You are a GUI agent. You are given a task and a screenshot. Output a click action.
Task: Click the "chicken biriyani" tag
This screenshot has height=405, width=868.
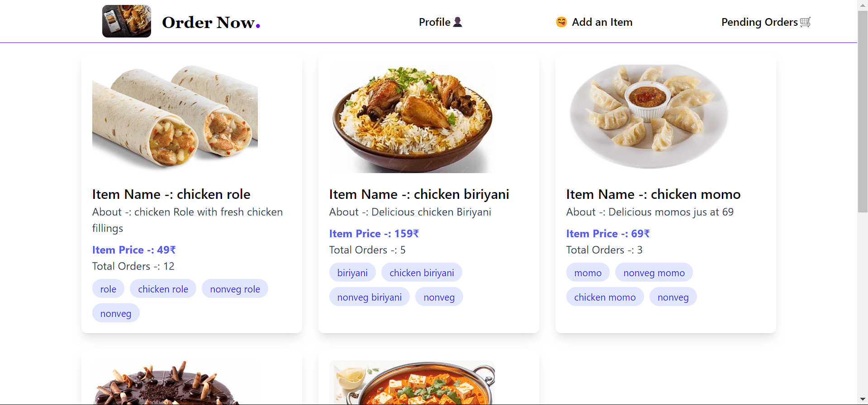point(422,273)
